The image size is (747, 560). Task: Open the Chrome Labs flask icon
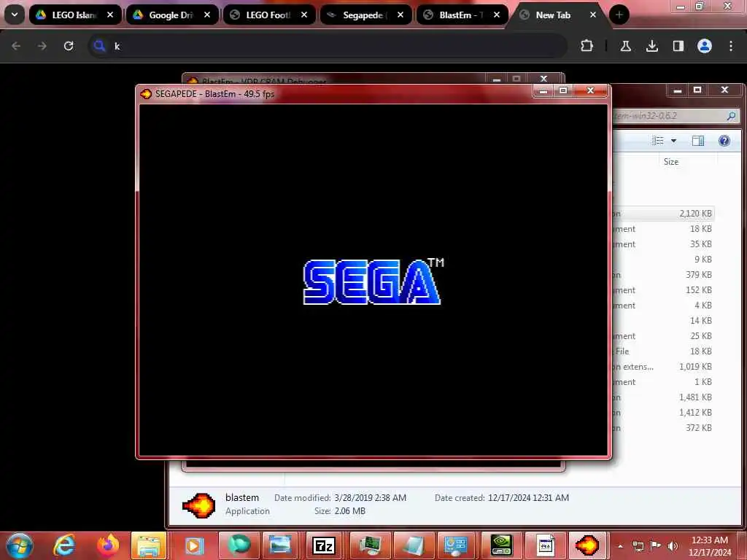625,46
